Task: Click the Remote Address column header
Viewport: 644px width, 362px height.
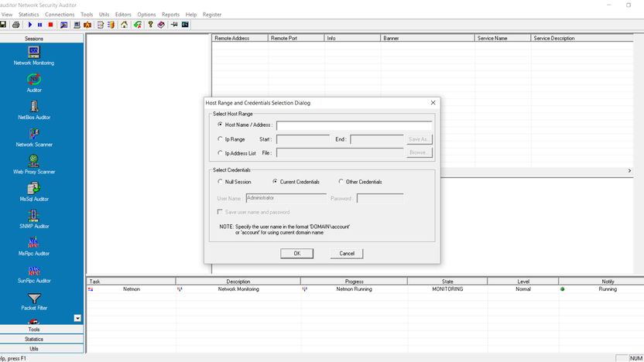Action: pos(240,38)
